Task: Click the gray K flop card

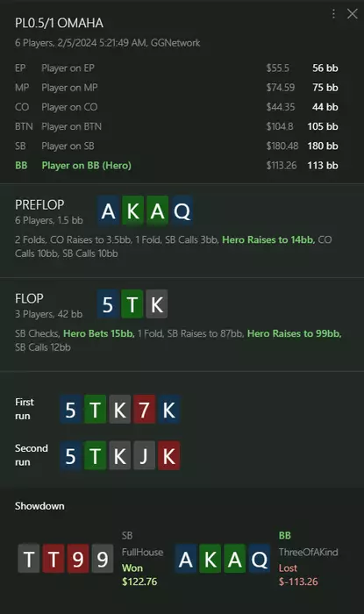Action: 157,304
